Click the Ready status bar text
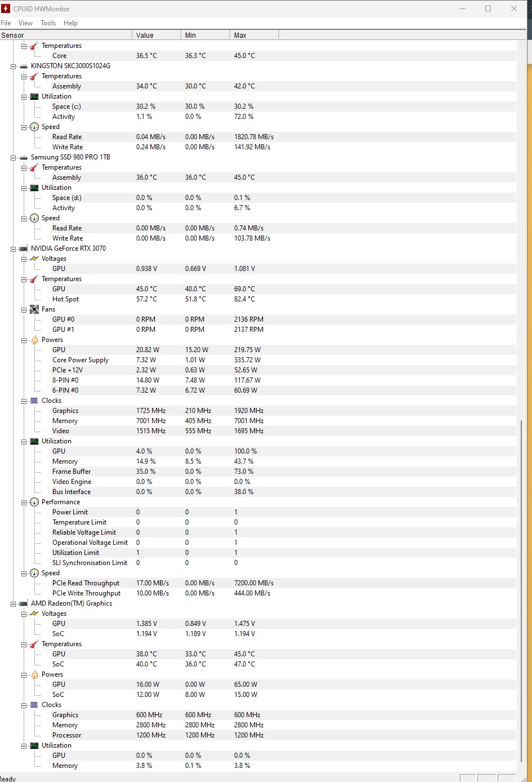Viewport: 532px width, 782px height. [x=8, y=778]
